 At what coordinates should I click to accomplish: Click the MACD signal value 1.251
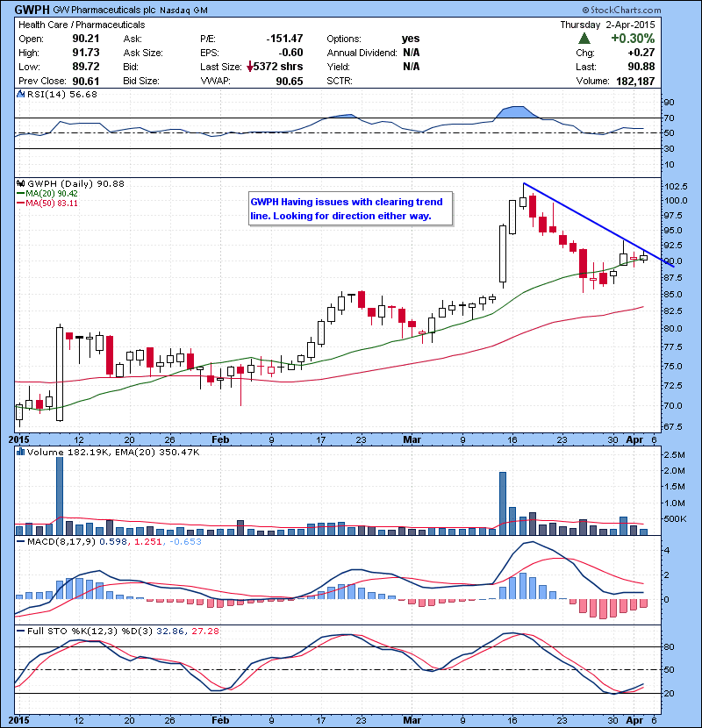click(147, 541)
